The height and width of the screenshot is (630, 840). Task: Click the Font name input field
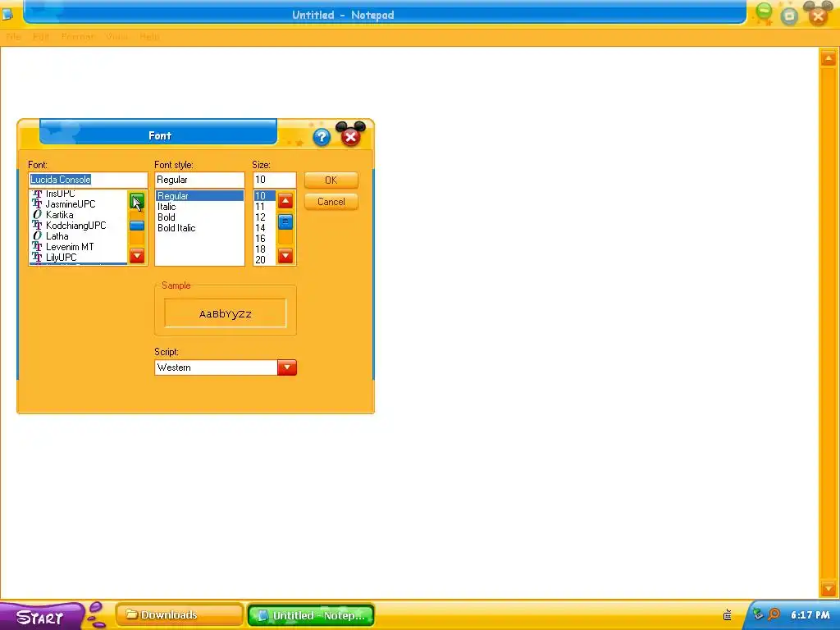pos(88,180)
